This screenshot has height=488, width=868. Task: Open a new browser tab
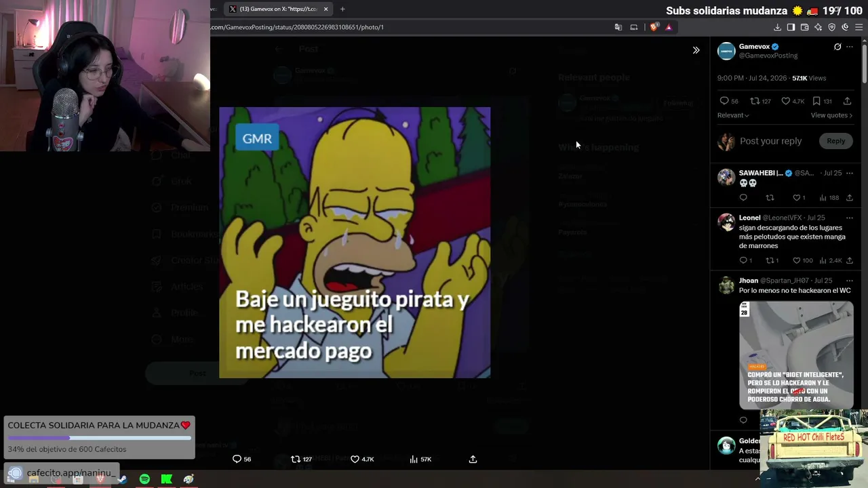(x=342, y=9)
